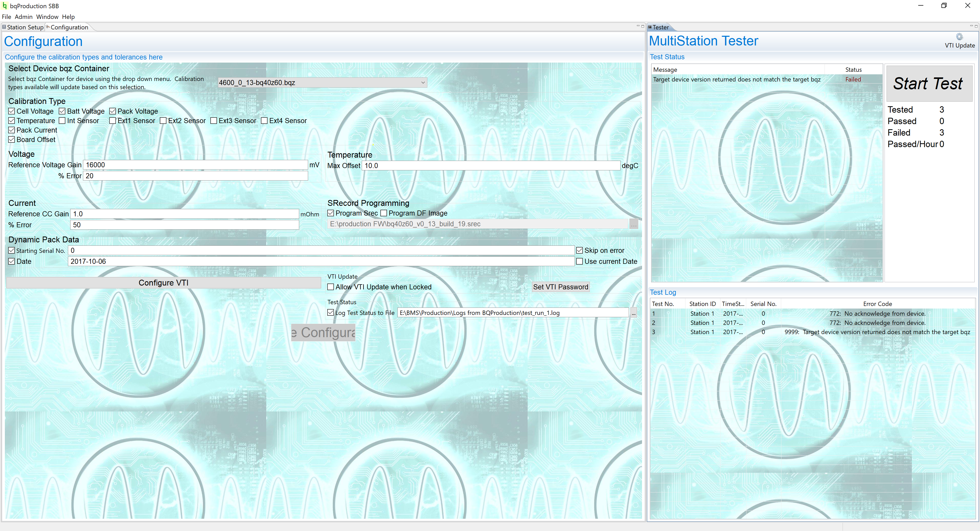The width and height of the screenshot is (980, 531).
Task: Click the Message column header in Test Status
Action: tap(738, 70)
